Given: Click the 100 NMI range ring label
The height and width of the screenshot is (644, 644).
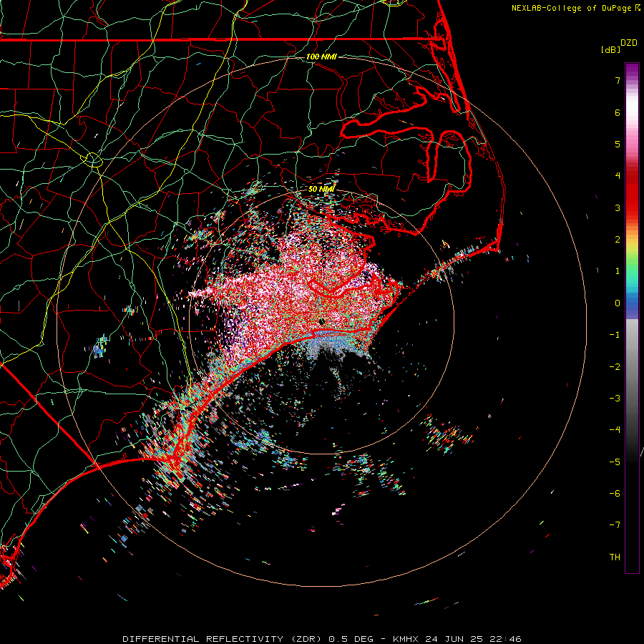Looking at the screenshot, I should (321, 57).
